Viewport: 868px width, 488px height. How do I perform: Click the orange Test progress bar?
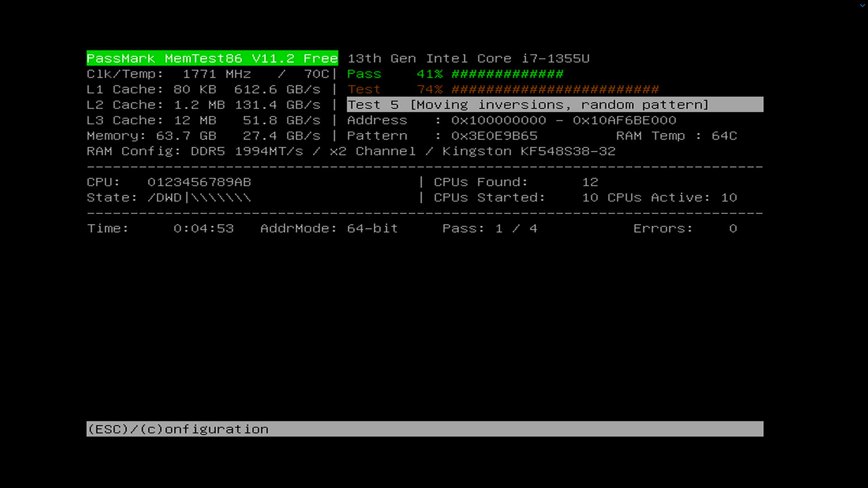[x=555, y=89]
